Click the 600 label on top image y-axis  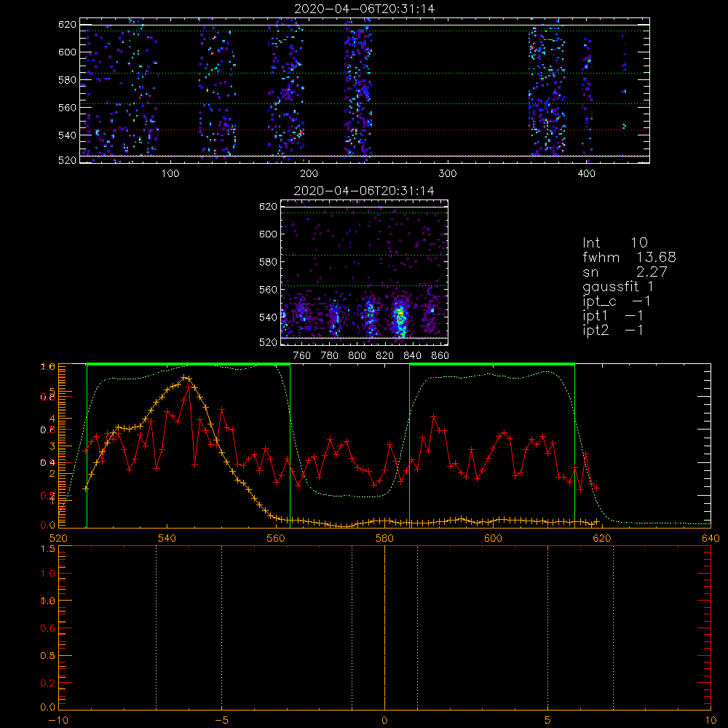pyautogui.click(x=67, y=52)
